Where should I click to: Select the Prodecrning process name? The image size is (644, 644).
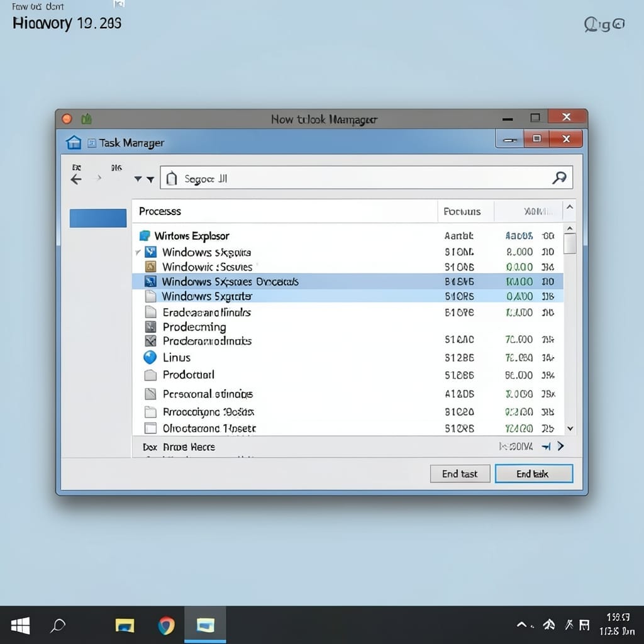[194, 327]
